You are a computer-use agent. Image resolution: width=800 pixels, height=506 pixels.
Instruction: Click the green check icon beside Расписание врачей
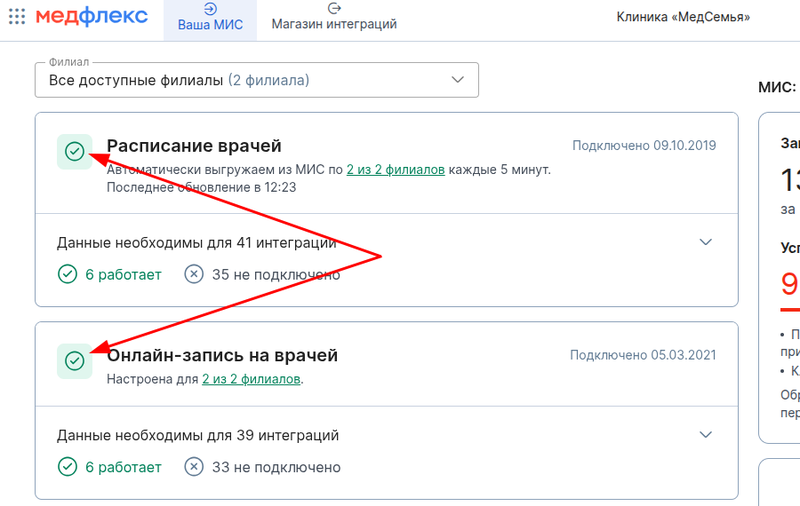[74, 151]
